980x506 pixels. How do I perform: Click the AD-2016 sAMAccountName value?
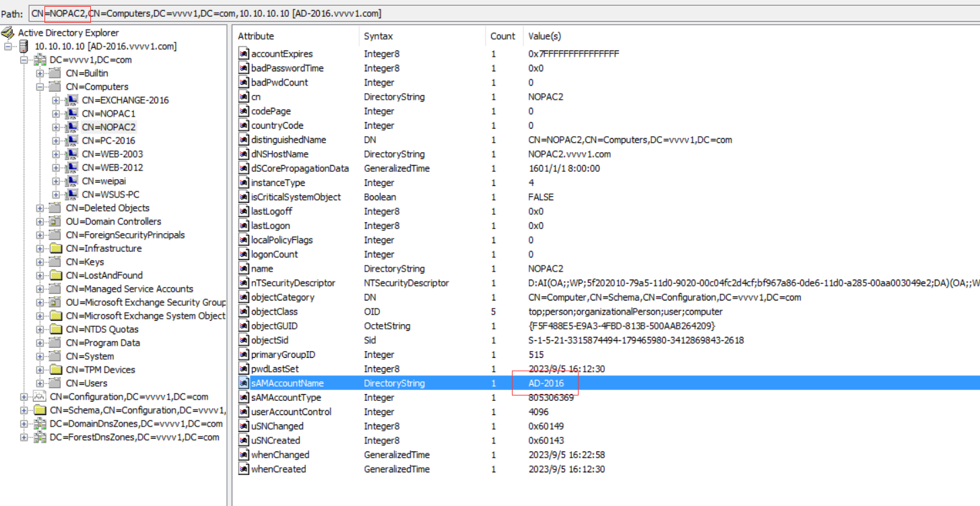(546, 383)
